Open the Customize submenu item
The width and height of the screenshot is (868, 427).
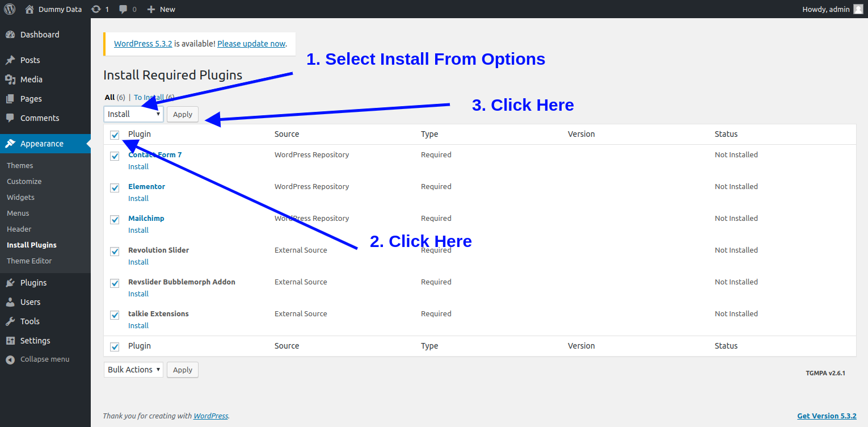click(x=24, y=182)
